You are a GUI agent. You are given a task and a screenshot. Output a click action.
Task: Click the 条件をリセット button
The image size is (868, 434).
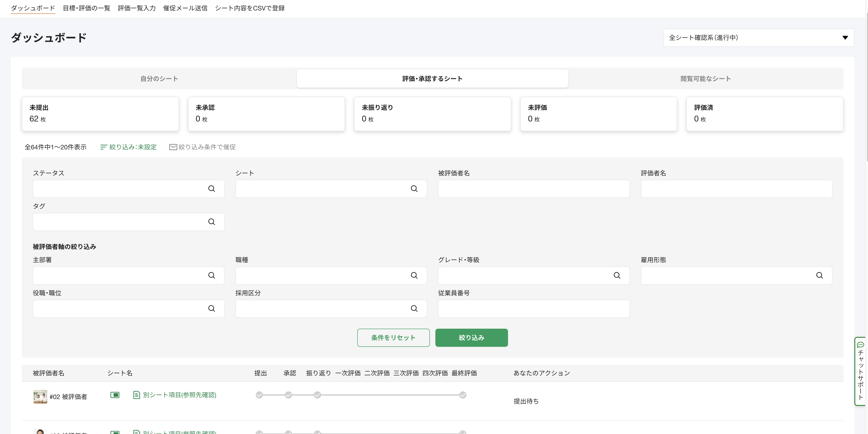point(393,338)
